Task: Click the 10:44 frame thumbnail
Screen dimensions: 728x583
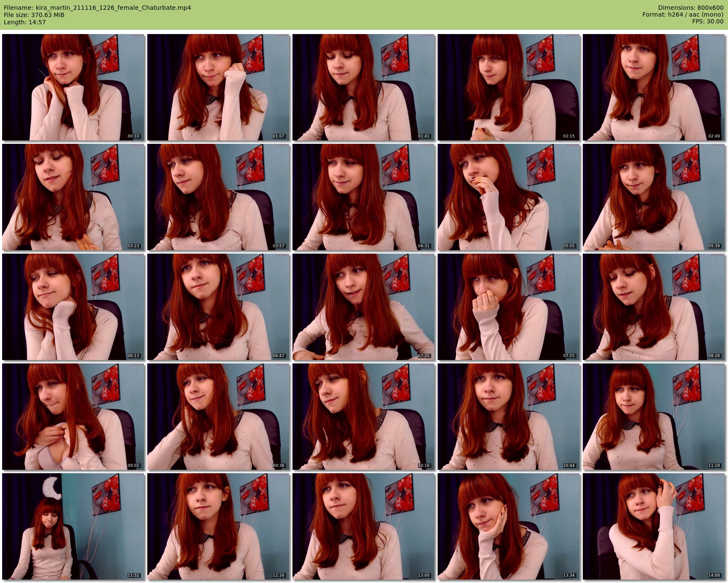Action: [509, 417]
